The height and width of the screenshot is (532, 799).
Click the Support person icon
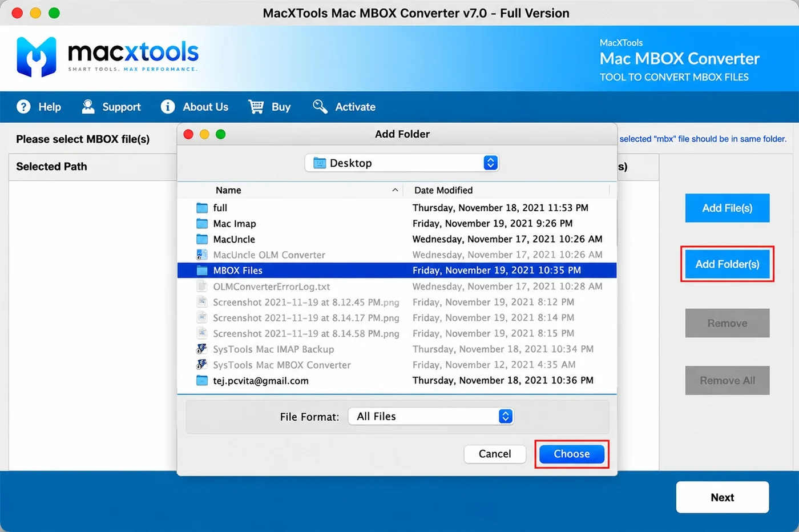88,107
